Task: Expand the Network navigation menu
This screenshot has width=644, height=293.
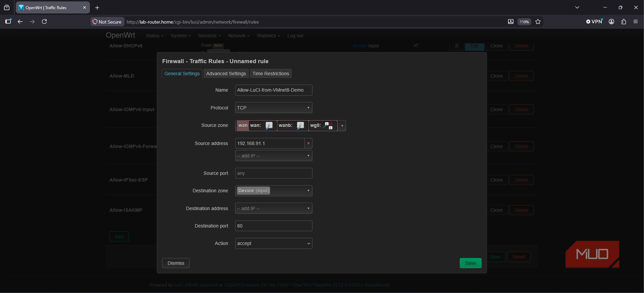Action: point(238,36)
